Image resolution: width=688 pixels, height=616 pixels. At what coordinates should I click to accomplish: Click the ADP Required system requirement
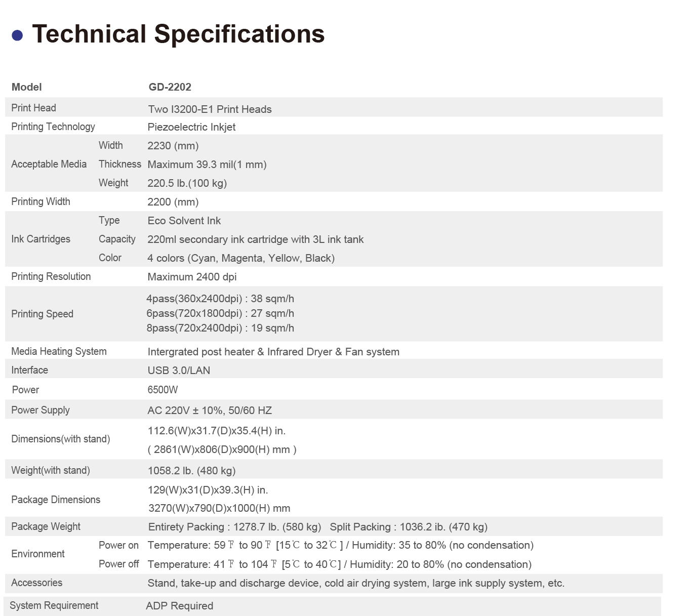click(179, 606)
